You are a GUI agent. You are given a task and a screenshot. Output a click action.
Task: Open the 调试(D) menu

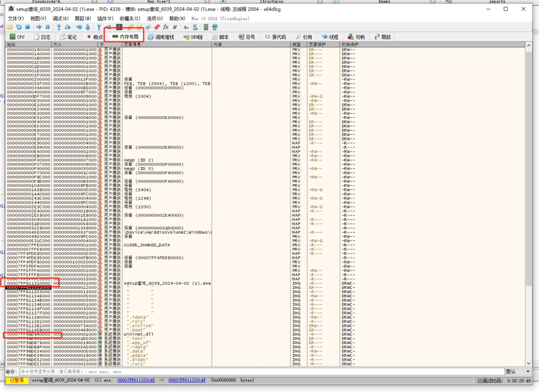click(x=61, y=18)
